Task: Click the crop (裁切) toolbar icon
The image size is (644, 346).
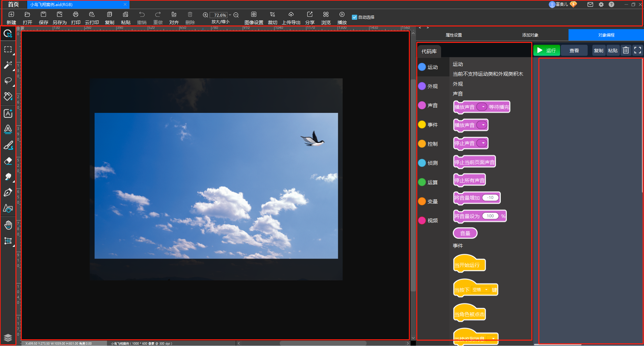Action: point(272,15)
